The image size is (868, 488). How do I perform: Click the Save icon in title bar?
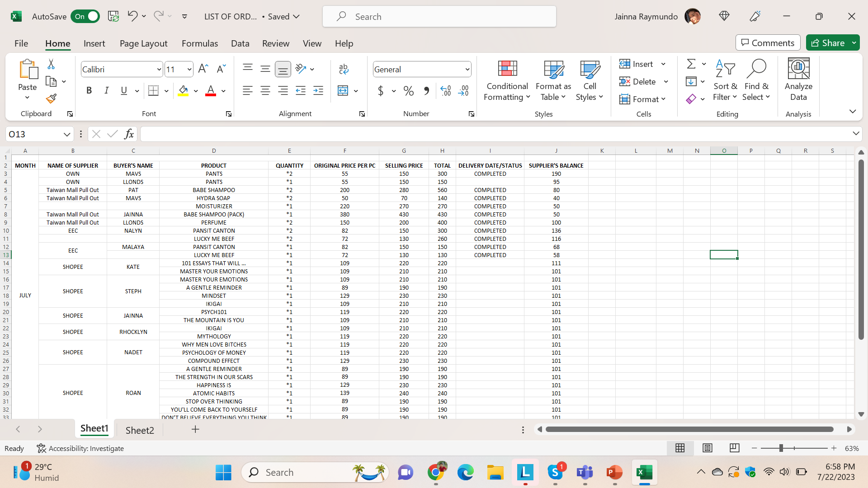click(113, 16)
